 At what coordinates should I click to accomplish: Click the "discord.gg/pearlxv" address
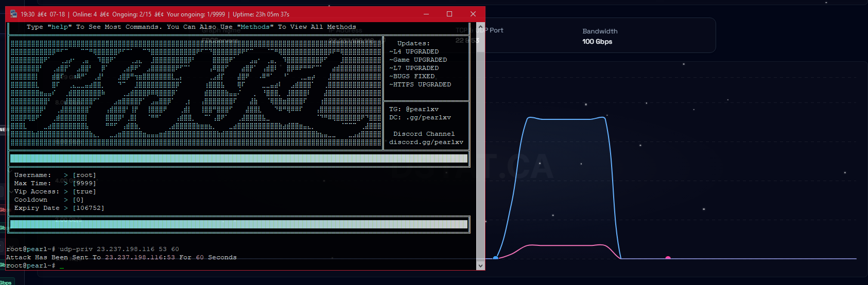[426, 142]
